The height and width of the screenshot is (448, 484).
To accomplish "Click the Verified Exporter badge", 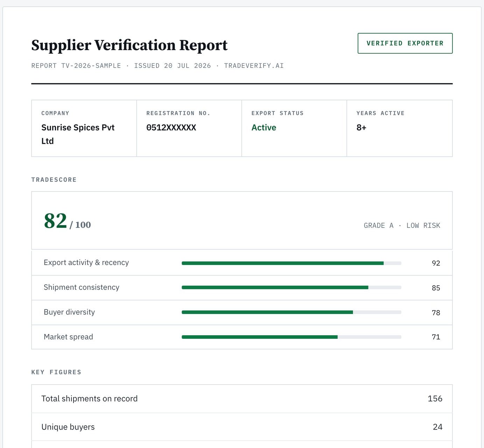I will pos(405,43).
